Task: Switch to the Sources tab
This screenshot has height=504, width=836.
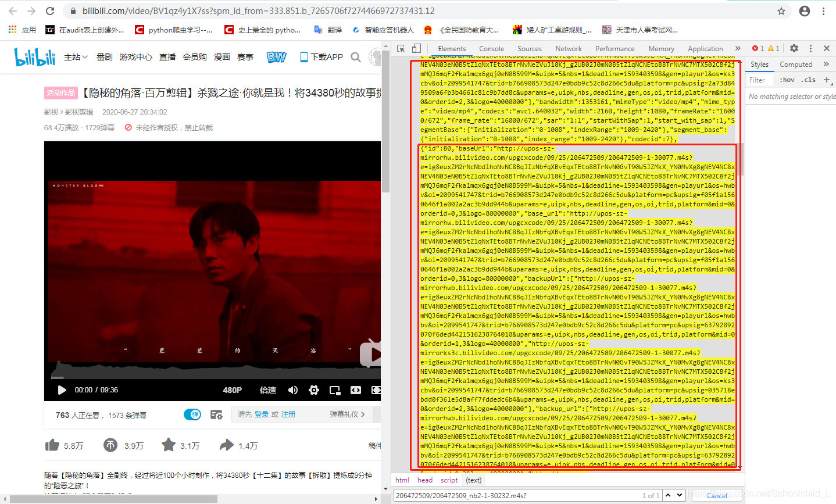Action: click(530, 49)
